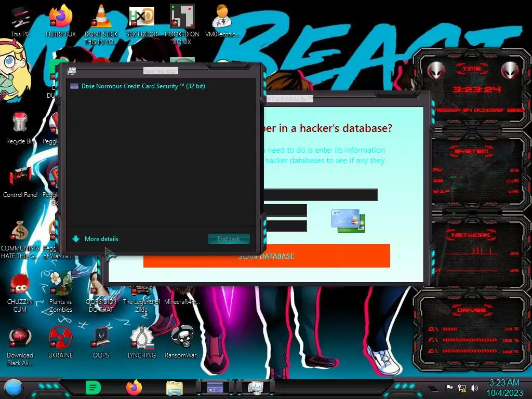The image size is (532, 399).
Task: Open the Download Black Ali shortcut
Action: 20,347
